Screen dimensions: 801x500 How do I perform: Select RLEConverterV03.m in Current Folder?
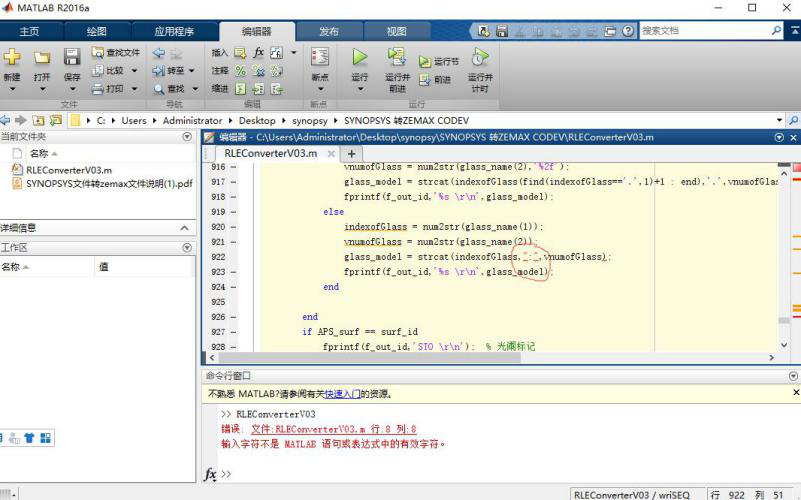(69, 170)
